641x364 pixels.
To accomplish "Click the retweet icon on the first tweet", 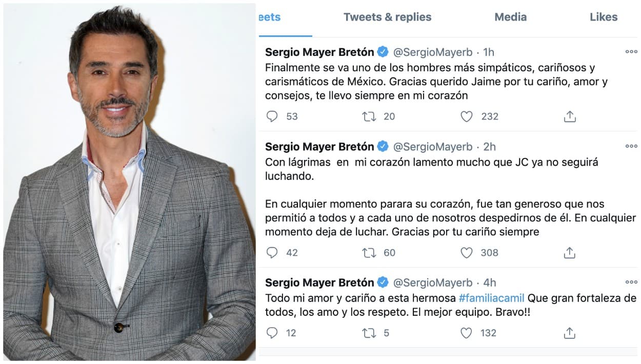I will pos(368,116).
